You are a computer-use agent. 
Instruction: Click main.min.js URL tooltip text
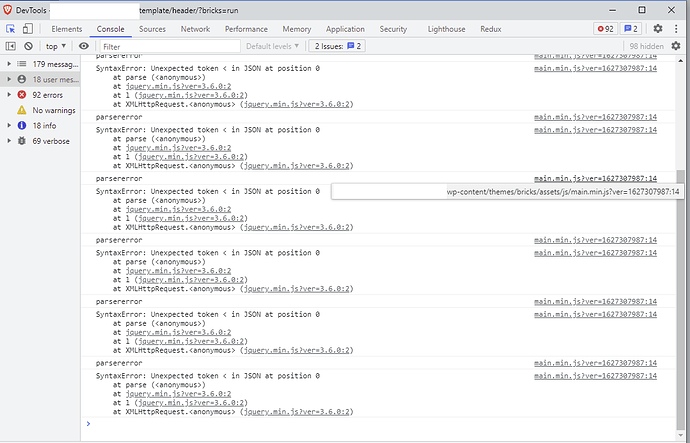pos(563,191)
